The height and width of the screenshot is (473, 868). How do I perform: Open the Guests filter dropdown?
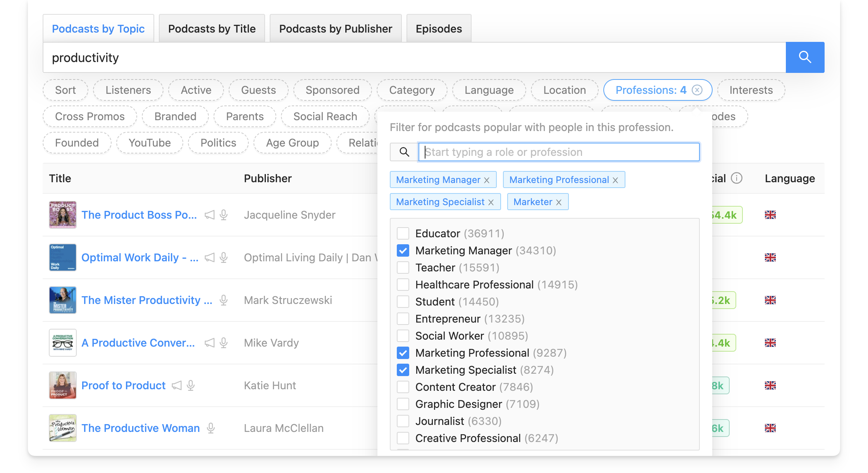point(258,90)
